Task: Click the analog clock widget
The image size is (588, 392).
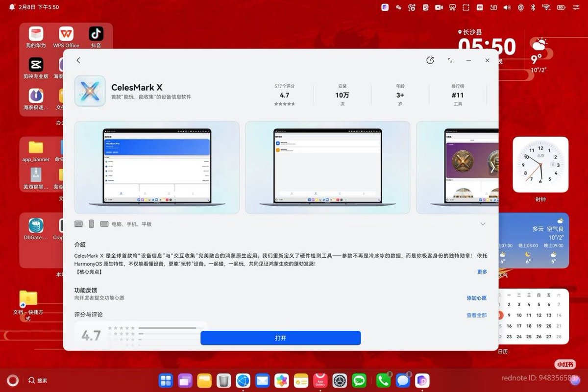Action: [540, 165]
